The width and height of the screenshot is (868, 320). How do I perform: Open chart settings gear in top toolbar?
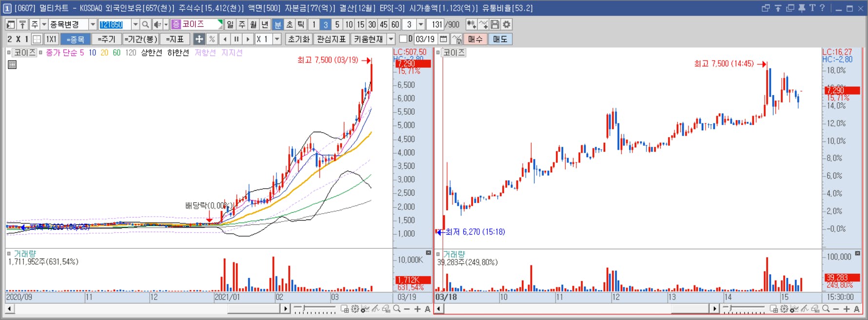pyautogui.click(x=507, y=24)
